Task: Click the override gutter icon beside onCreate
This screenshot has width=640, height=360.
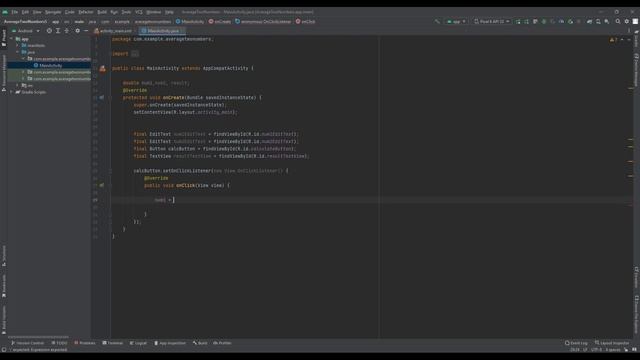Action: [101, 98]
